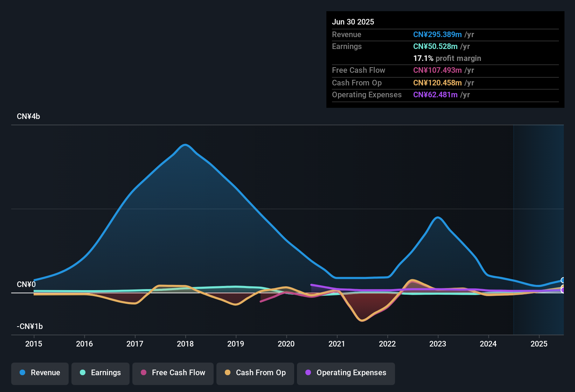This screenshot has width=575, height=392.
Task: Toggle the Cash From Op legend button
Action: pyautogui.click(x=255, y=373)
